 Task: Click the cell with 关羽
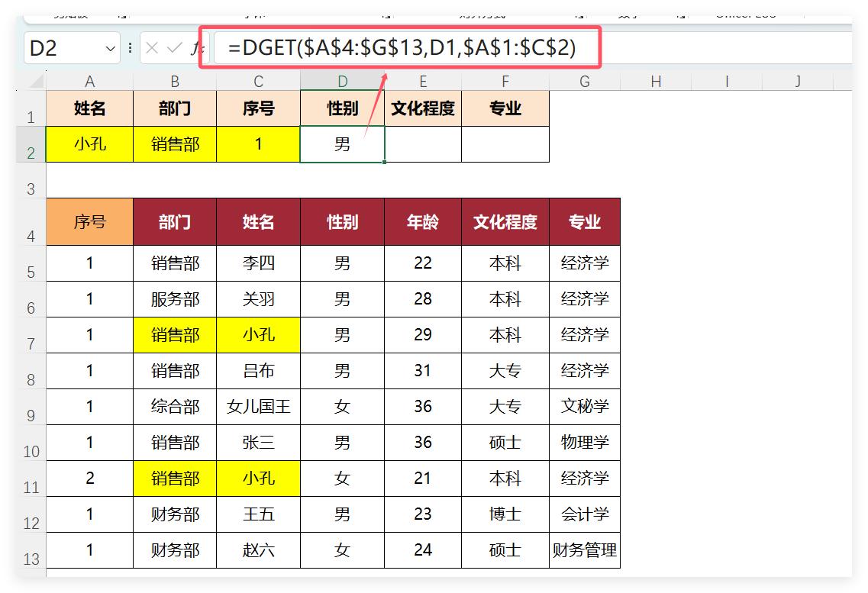(259, 299)
